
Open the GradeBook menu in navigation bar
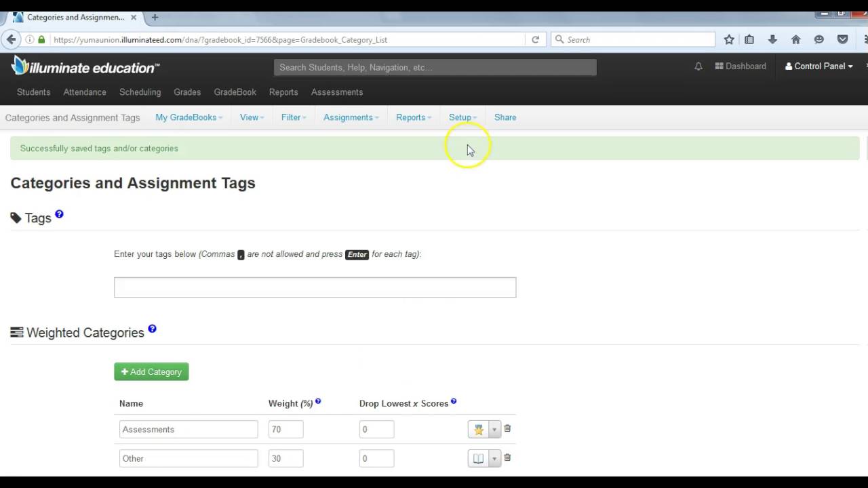pyautogui.click(x=235, y=92)
